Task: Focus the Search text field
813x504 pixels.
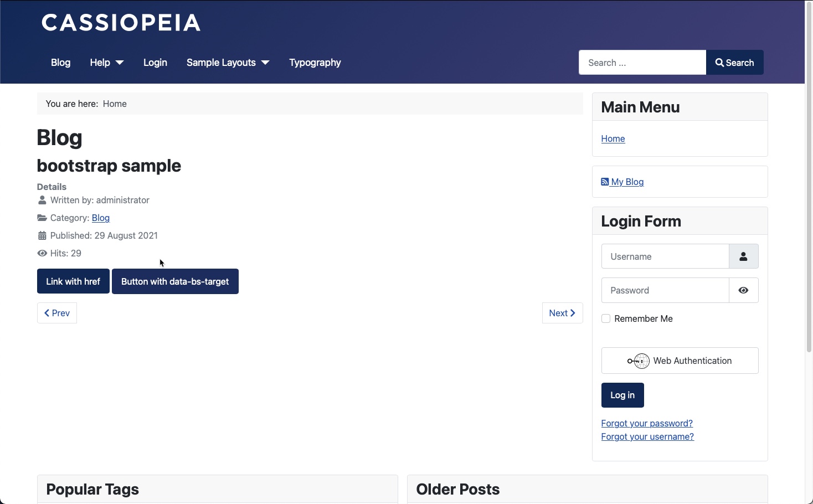Action: pos(642,63)
